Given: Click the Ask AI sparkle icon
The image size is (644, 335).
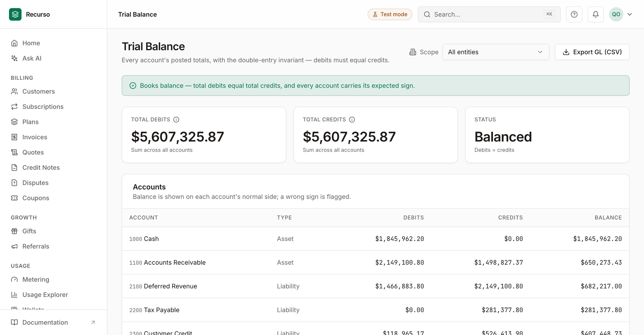Looking at the screenshot, I should (x=14, y=58).
